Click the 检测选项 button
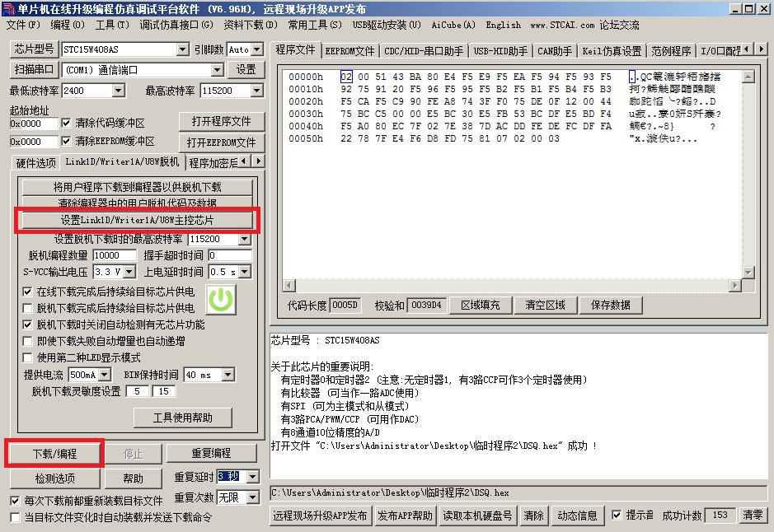The width and height of the screenshot is (774, 532). [x=54, y=478]
